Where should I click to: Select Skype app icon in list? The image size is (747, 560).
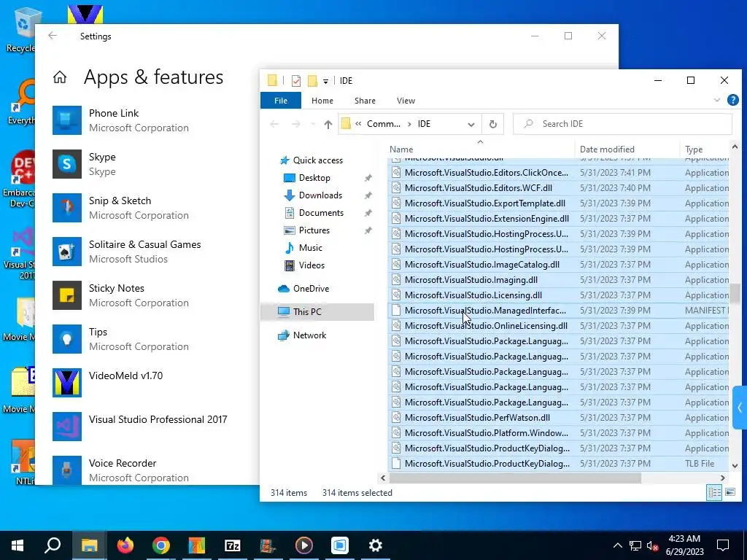click(x=66, y=164)
